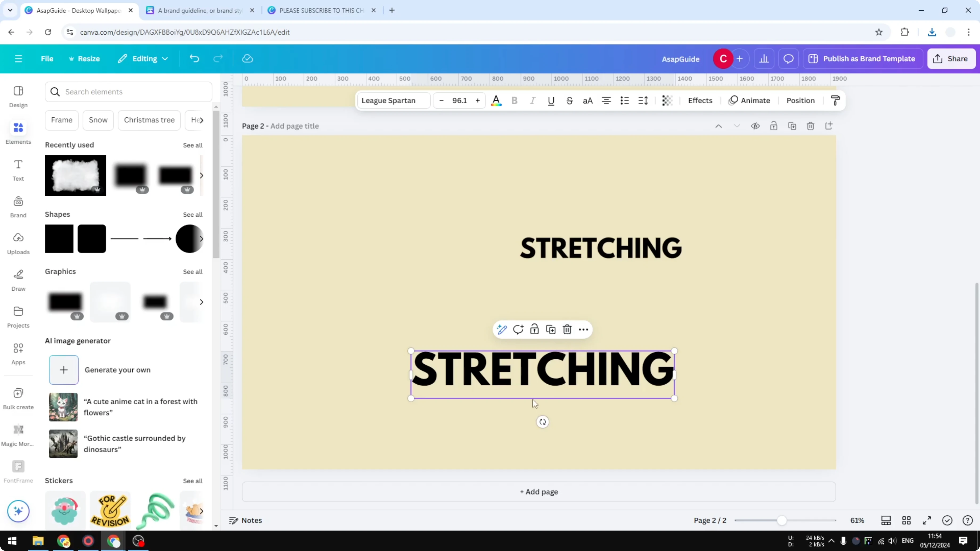Open the Editing mode dropdown
The image size is (980, 551).
(143, 59)
